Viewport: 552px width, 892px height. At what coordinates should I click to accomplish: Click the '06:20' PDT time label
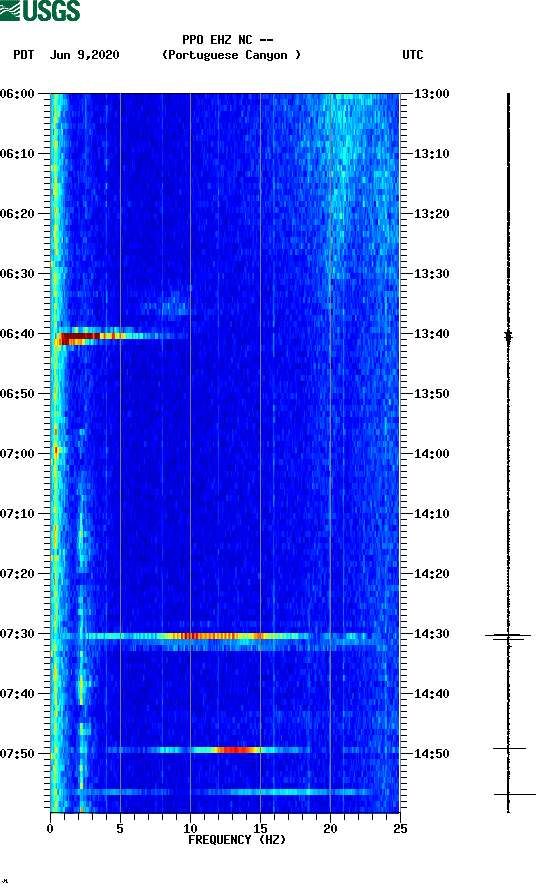coord(18,214)
